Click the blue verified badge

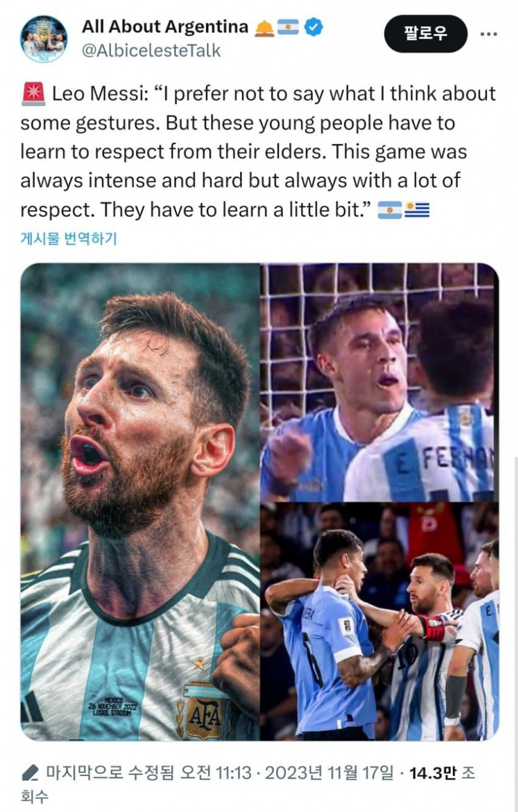[x=315, y=27]
